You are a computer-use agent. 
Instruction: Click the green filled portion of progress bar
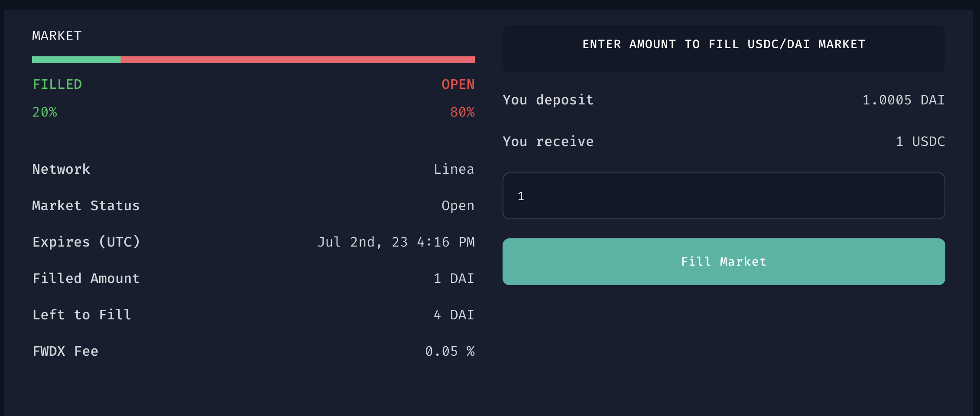[76, 60]
